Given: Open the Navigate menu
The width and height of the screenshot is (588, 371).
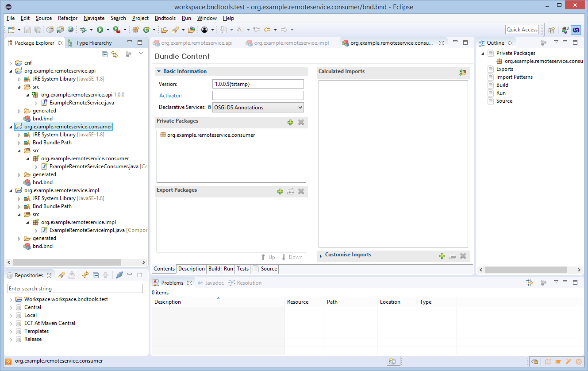Looking at the screenshot, I should (x=94, y=18).
